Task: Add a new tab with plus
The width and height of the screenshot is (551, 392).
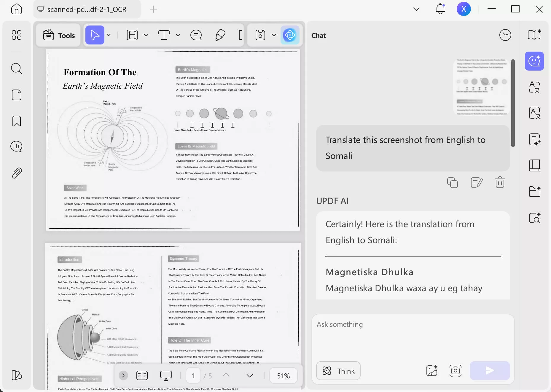Action: tap(153, 9)
